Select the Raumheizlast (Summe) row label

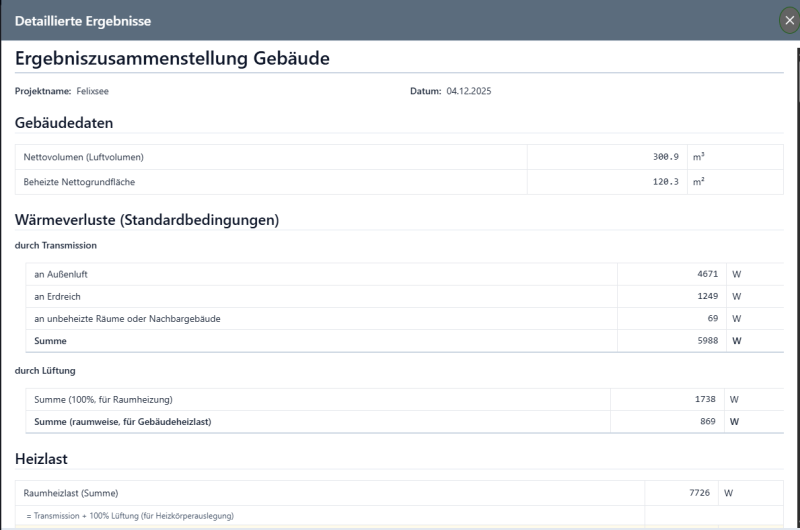(x=70, y=493)
